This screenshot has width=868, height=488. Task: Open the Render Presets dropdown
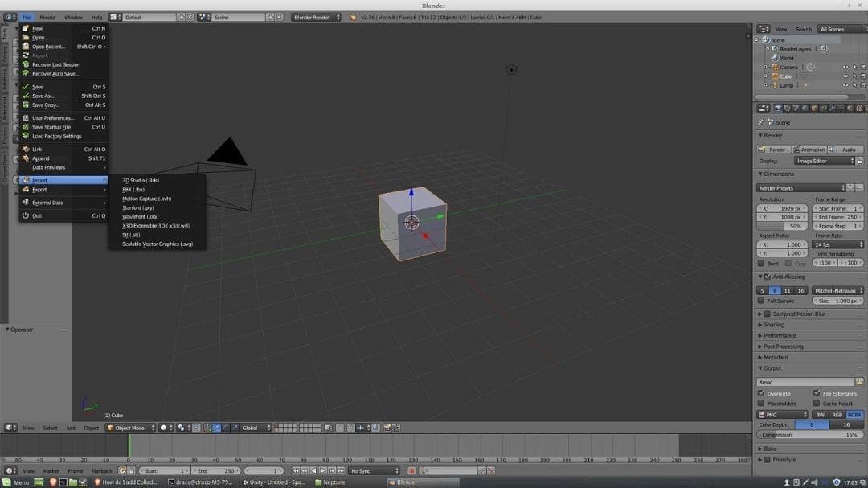pyautogui.click(x=801, y=188)
